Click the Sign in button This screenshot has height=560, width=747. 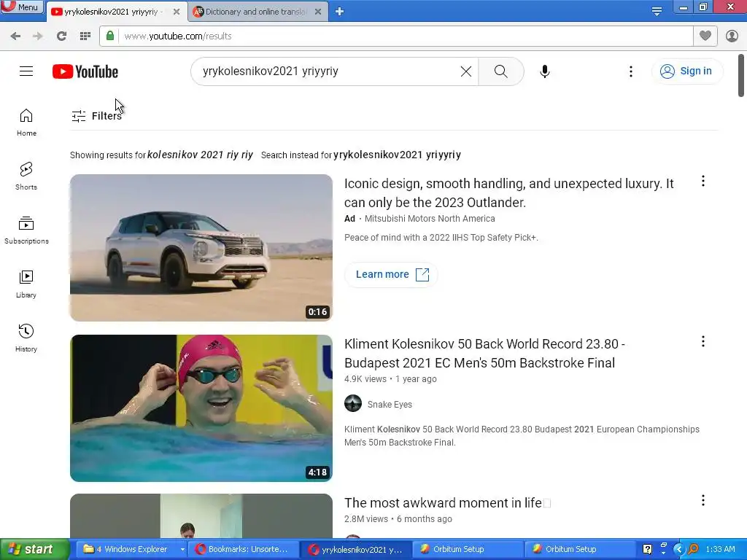(x=686, y=71)
